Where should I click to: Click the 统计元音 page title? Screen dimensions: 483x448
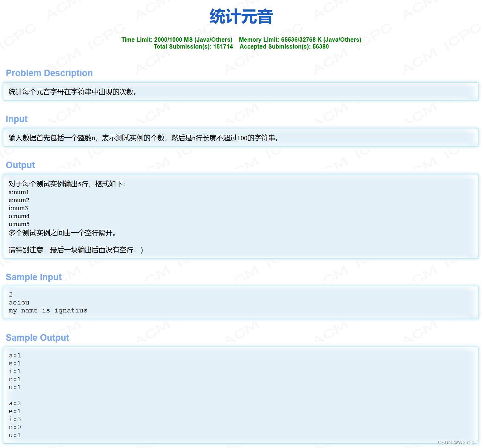(240, 17)
